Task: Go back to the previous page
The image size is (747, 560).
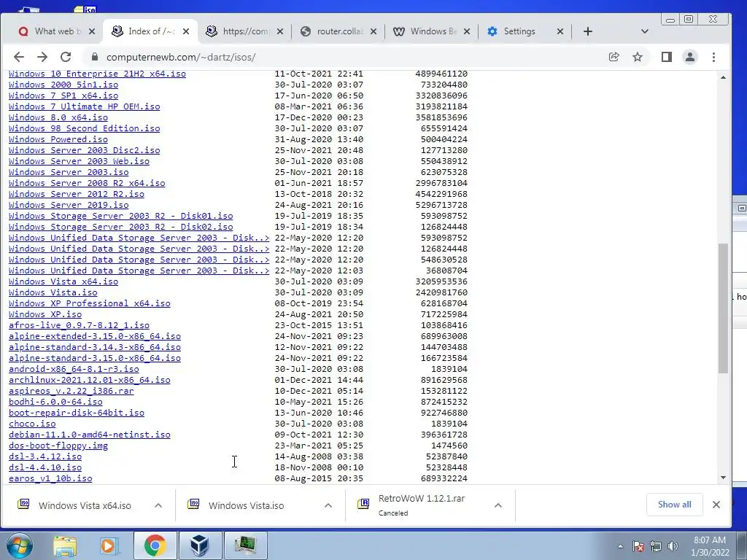Action: [18, 57]
